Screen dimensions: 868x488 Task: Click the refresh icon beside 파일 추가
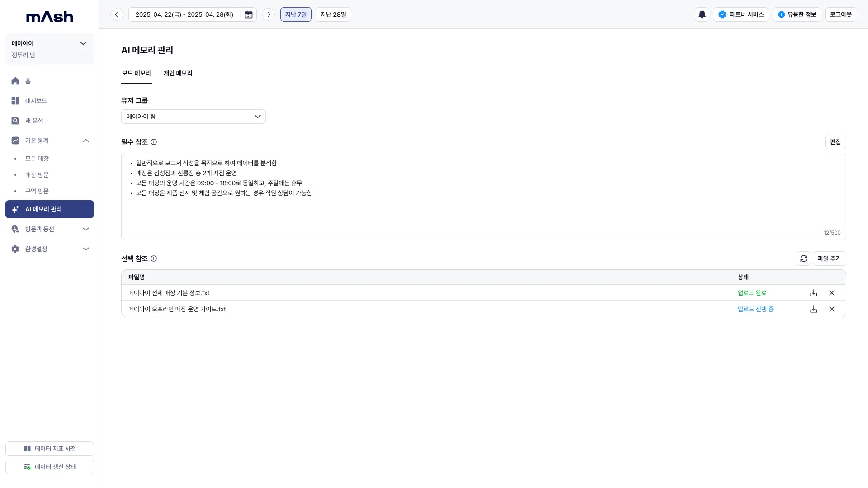(x=803, y=258)
